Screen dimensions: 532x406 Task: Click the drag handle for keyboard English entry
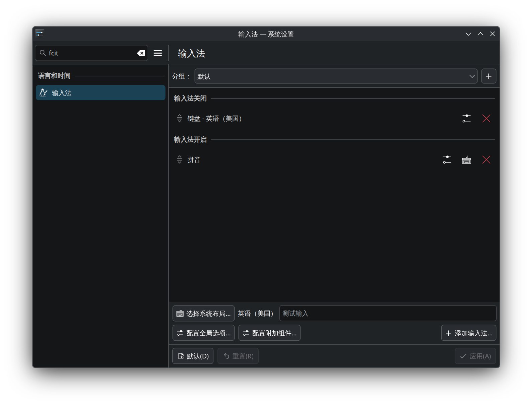click(x=179, y=119)
